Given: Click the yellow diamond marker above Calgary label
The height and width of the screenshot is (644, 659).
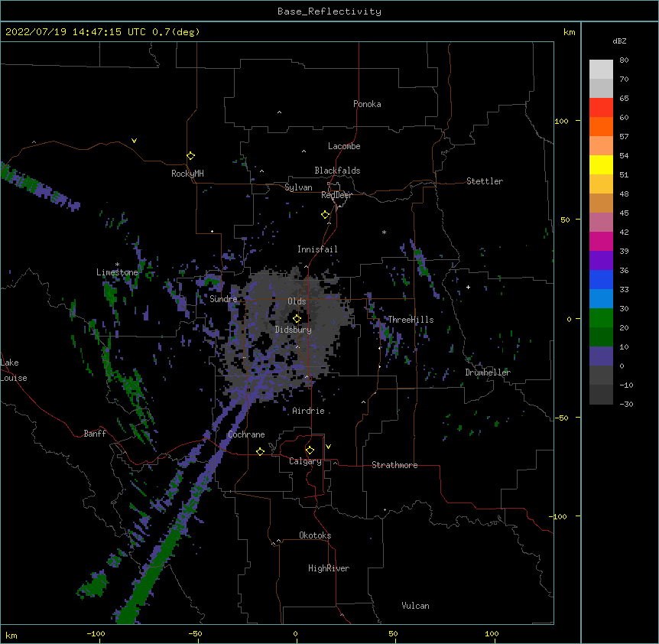Looking at the screenshot, I should pyautogui.click(x=310, y=450).
